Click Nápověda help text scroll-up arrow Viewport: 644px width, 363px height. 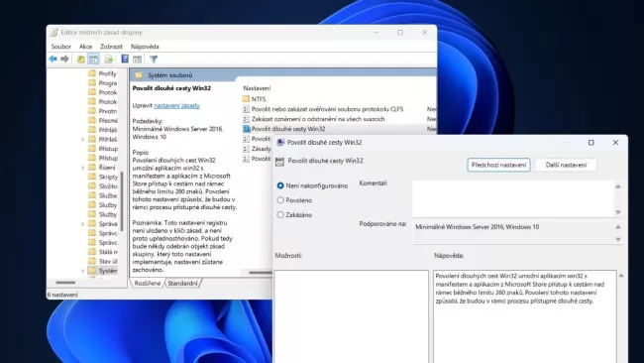coord(621,276)
